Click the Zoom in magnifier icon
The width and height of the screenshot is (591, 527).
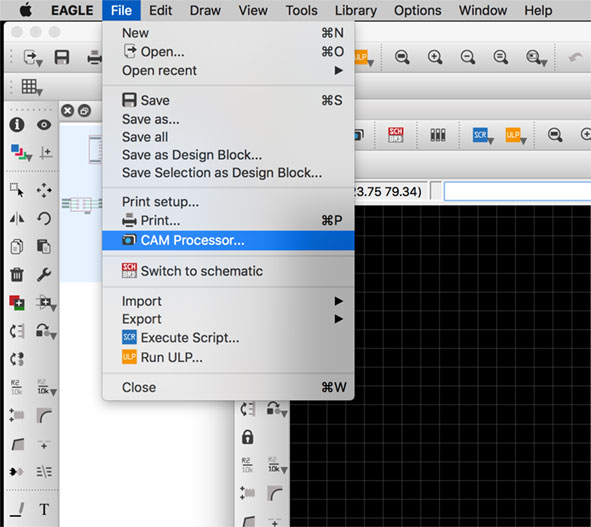point(435,57)
